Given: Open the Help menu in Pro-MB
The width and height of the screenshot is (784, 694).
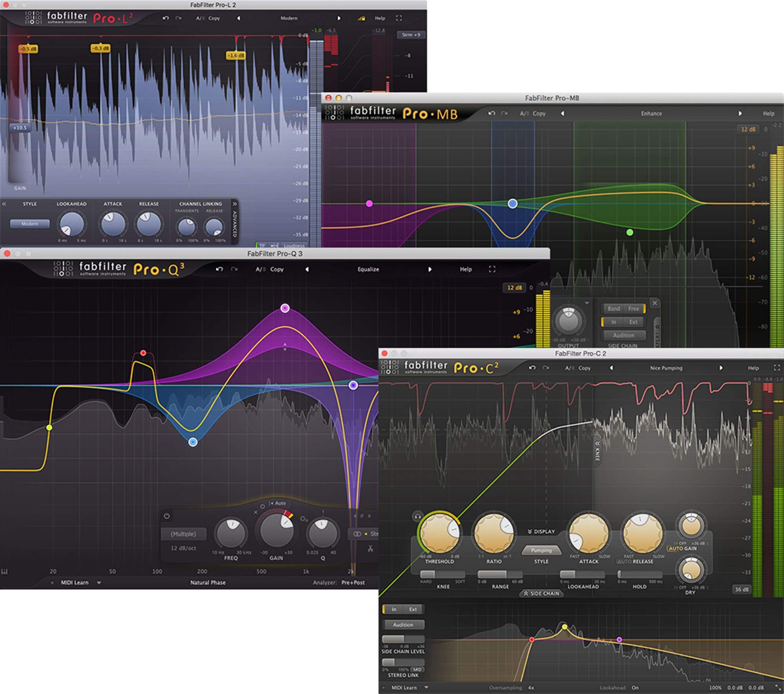Looking at the screenshot, I should [768, 113].
